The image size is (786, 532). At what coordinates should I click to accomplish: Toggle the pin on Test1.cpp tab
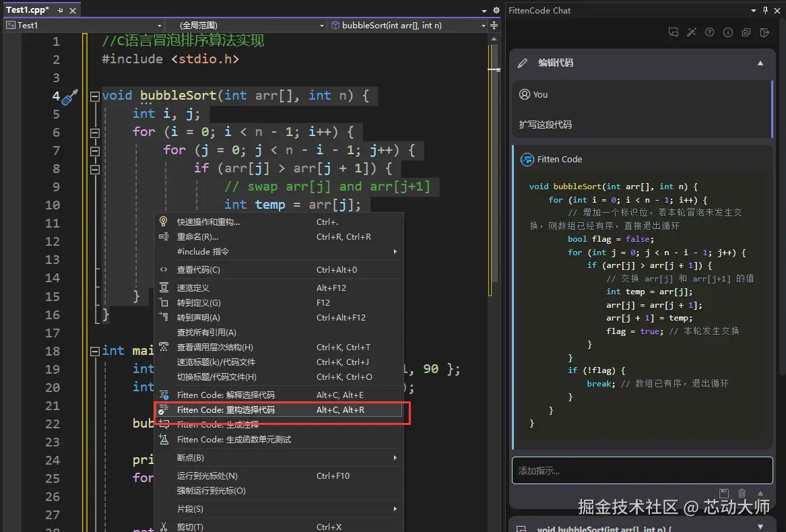click(x=60, y=10)
